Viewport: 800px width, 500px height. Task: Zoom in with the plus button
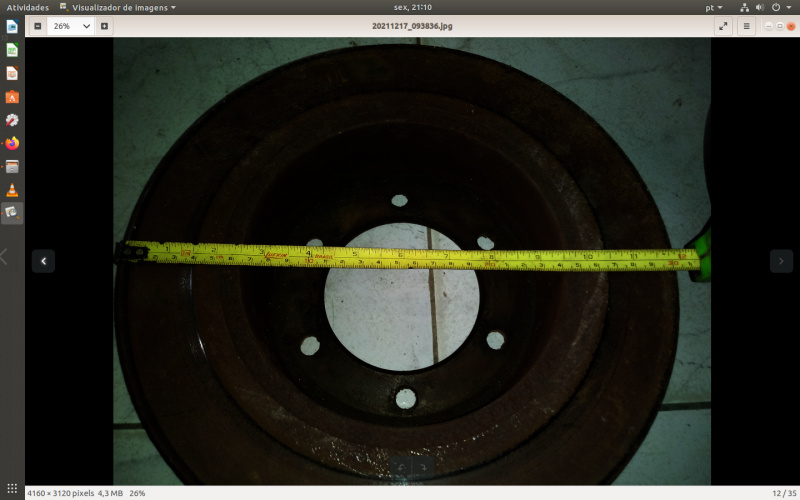pyautogui.click(x=104, y=26)
